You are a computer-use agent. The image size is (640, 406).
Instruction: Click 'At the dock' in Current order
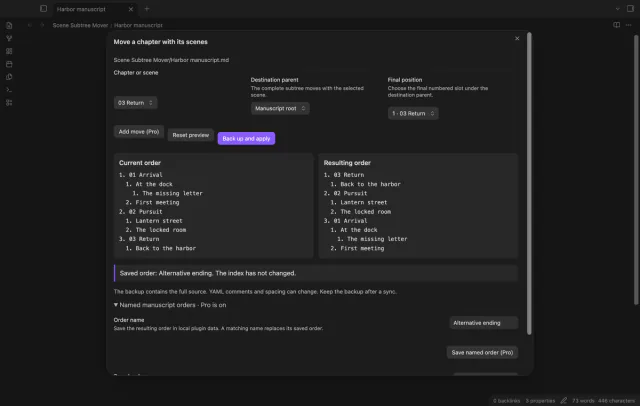(x=154, y=184)
